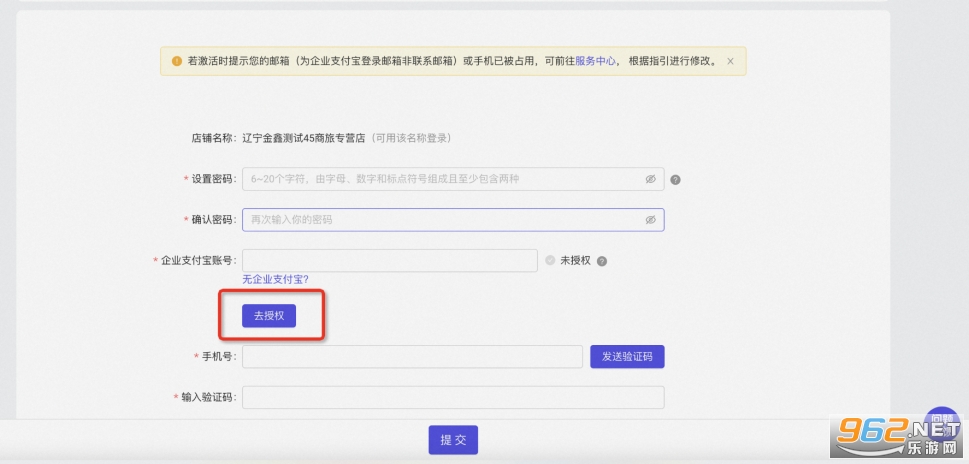Submit the form with 提交
969x464 pixels.
pyautogui.click(x=453, y=440)
